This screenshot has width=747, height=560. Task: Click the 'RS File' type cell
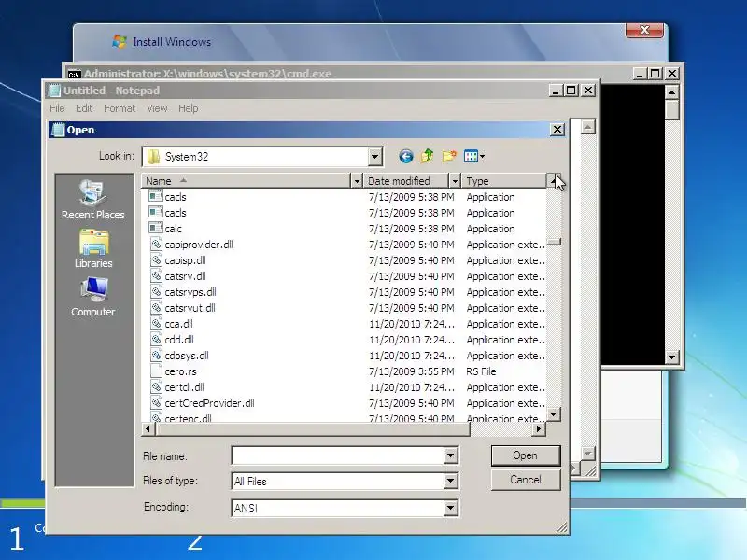tap(481, 371)
